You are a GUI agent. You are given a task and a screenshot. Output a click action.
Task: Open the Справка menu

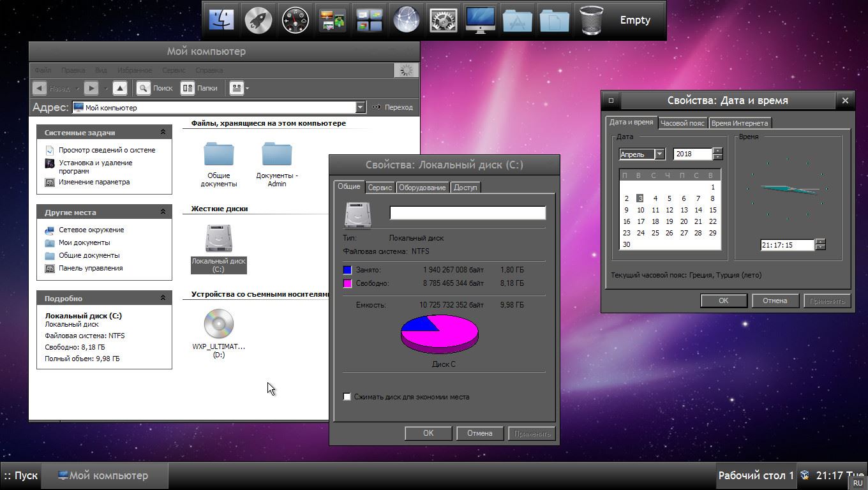pyautogui.click(x=209, y=70)
